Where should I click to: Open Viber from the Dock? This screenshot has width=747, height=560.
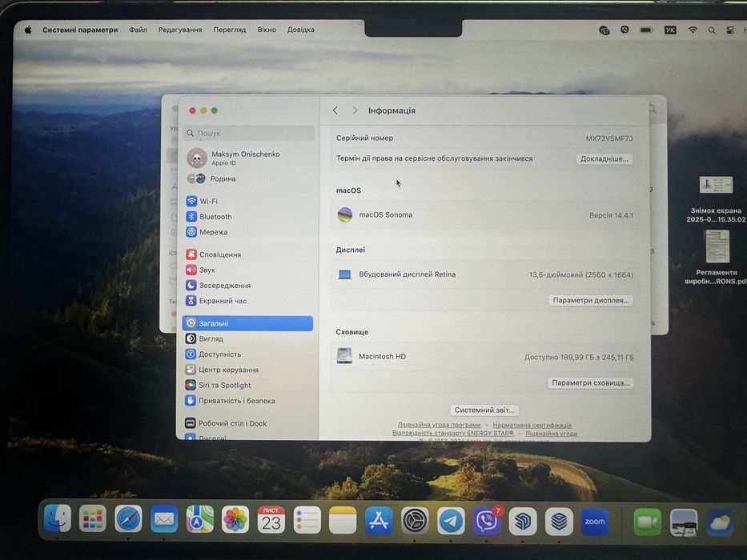[487, 521]
